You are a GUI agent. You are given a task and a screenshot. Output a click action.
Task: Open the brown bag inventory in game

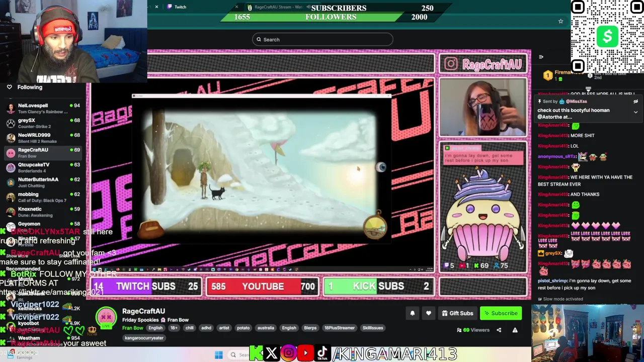[151, 229]
